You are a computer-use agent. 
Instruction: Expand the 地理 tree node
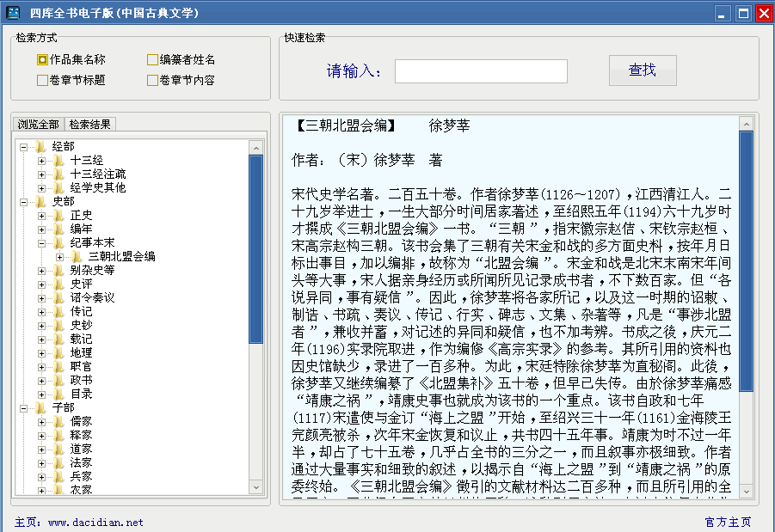[x=41, y=354]
